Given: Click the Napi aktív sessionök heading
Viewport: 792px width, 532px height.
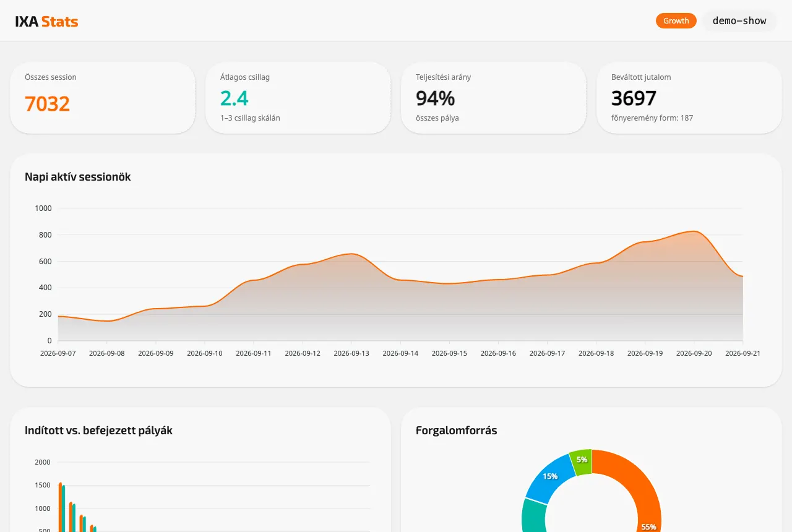Looking at the screenshot, I should click(x=78, y=177).
